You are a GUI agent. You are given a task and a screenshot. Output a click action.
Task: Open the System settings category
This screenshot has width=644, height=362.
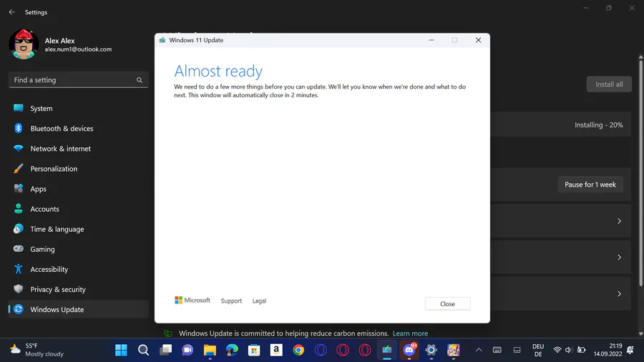tap(79, 108)
